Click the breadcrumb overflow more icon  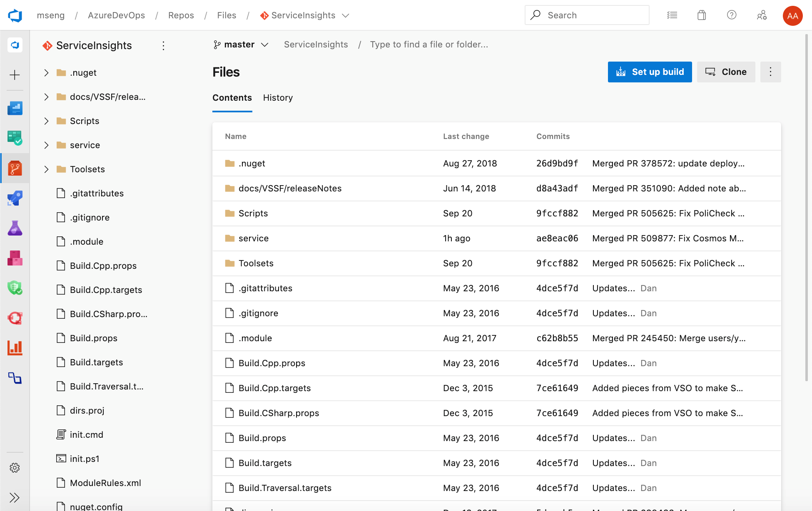click(x=770, y=72)
